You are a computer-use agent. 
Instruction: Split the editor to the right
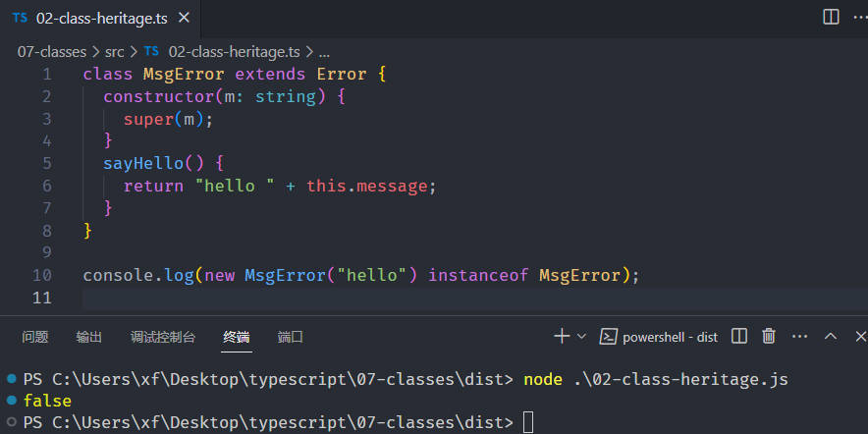pos(831,17)
